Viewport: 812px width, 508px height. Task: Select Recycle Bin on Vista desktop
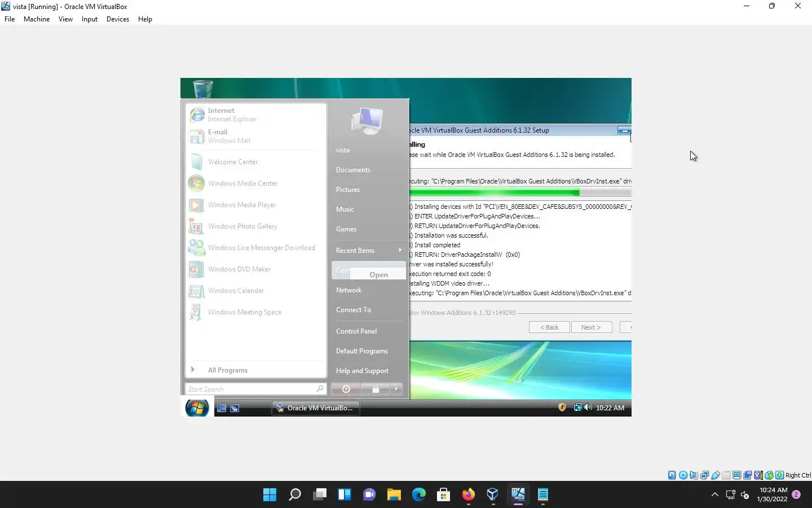pos(203,89)
